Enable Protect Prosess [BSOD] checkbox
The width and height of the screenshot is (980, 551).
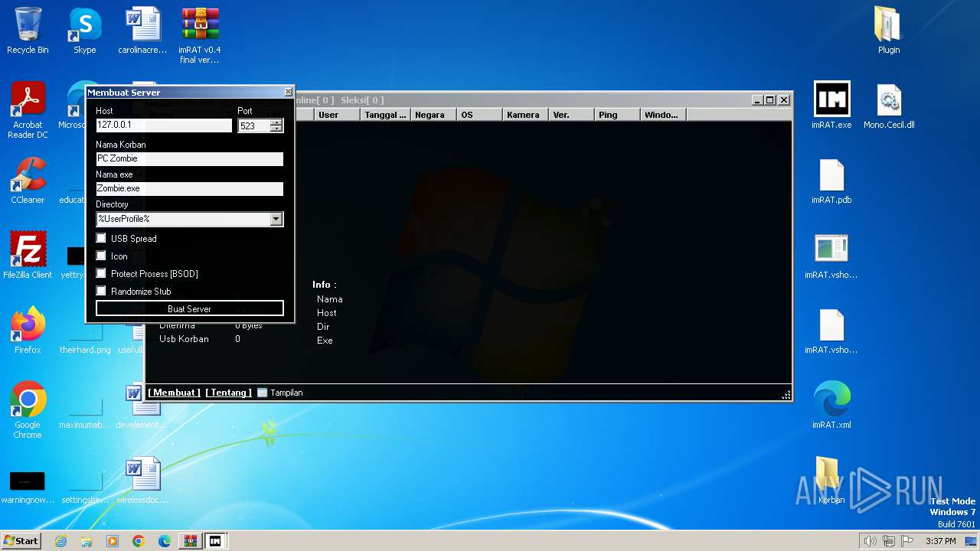pos(101,273)
